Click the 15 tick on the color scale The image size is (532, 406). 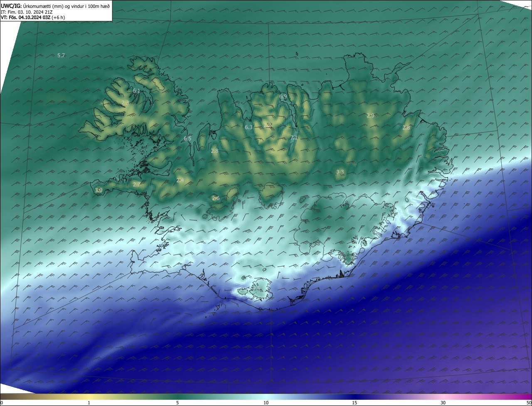pos(355,403)
